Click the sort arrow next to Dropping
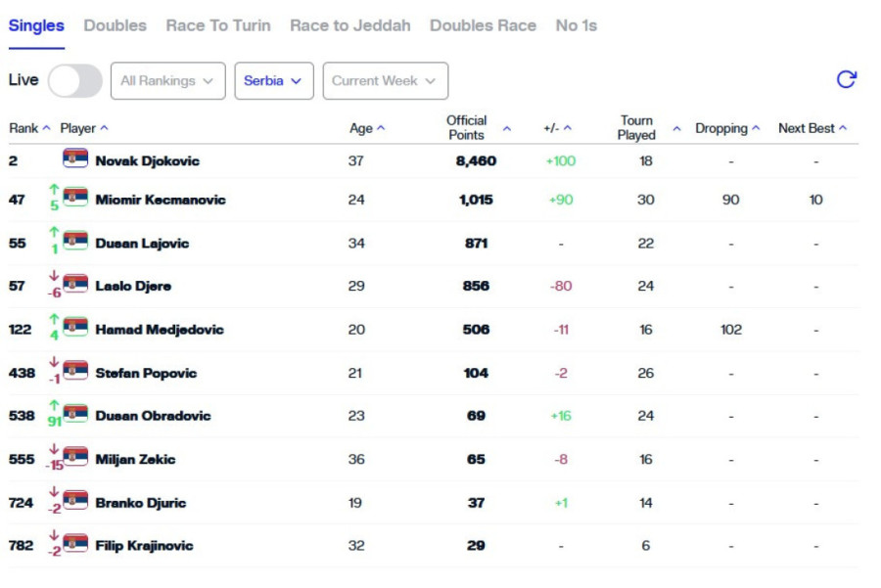Viewport: 881px width, 588px height. click(756, 128)
